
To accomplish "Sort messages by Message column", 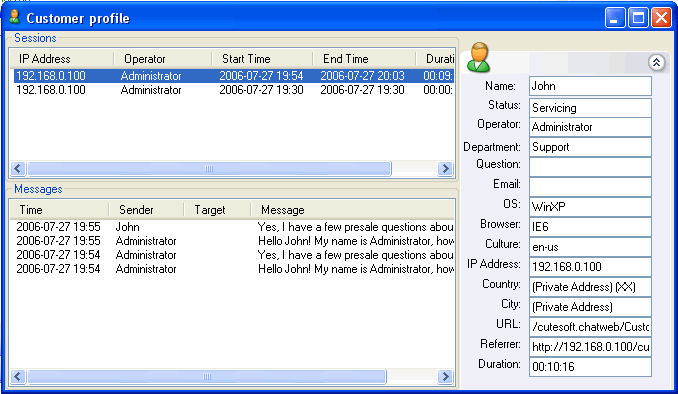I will (352, 210).
